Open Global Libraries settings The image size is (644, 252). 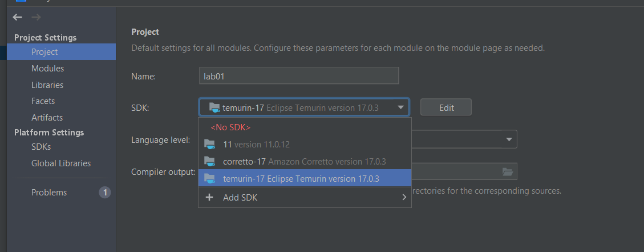point(61,163)
